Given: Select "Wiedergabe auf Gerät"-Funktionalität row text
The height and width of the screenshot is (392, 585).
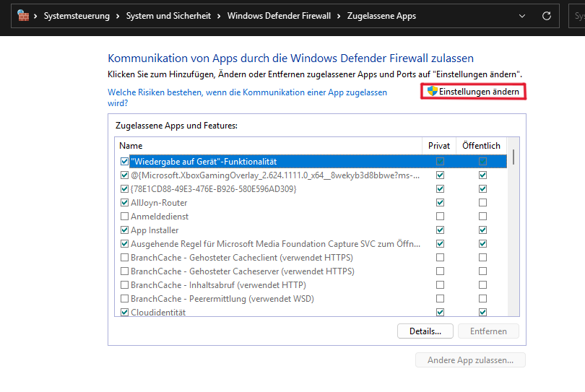Looking at the screenshot, I should coord(204,162).
